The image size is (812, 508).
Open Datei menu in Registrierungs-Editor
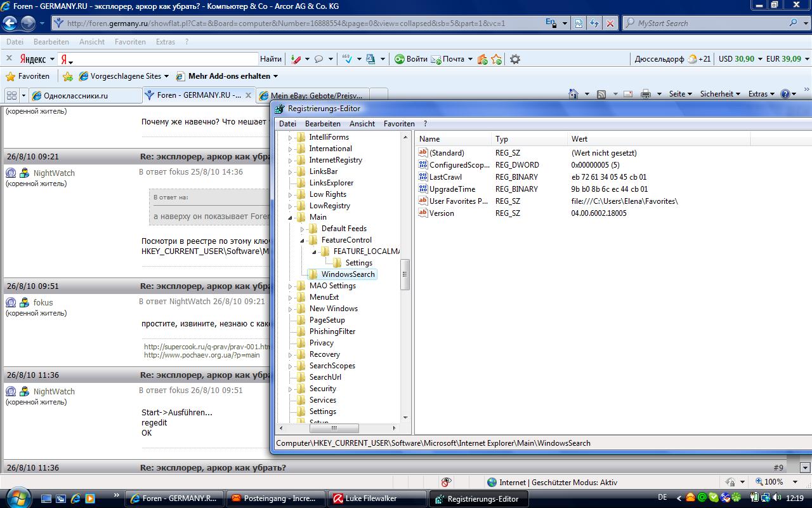[x=287, y=124]
